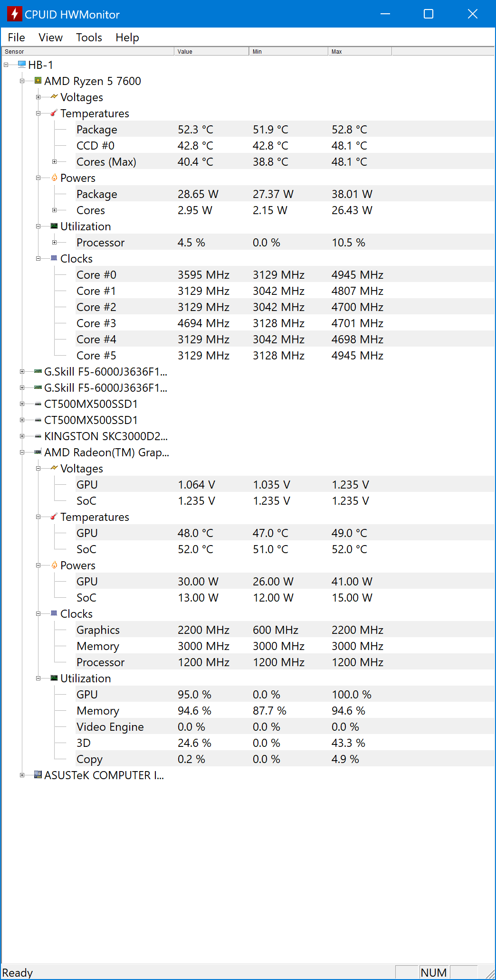
Task: Click the CPU Powers flame icon
Action: point(54,178)
